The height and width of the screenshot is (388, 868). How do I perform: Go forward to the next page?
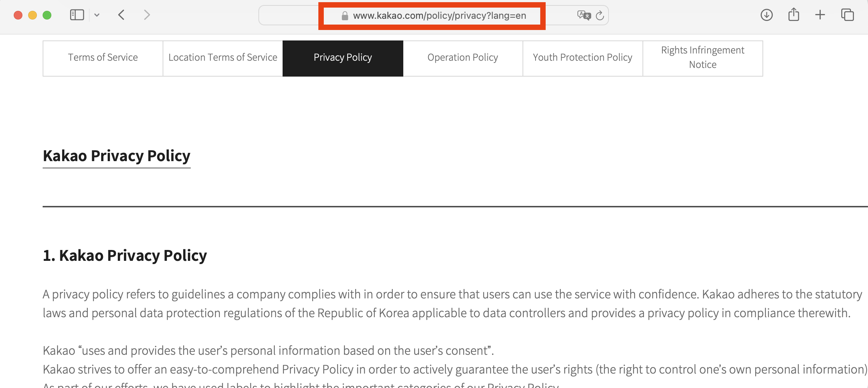click(146, 15)
